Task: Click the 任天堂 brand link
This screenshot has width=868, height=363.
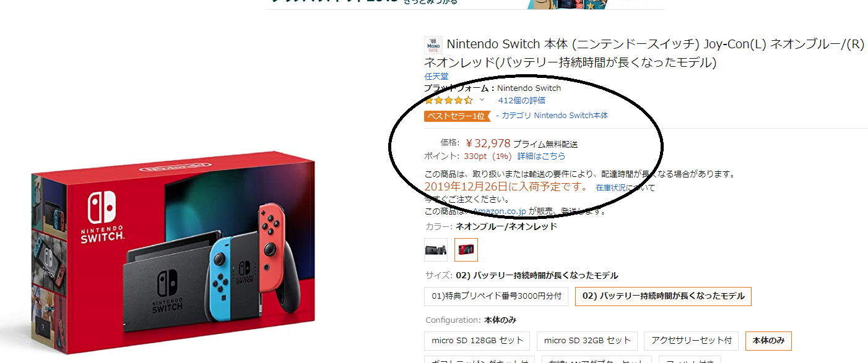Action: click(436, 77)
